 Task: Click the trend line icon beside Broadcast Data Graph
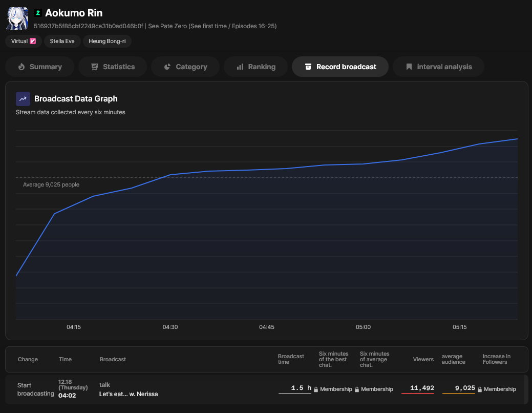click(23, 99)
